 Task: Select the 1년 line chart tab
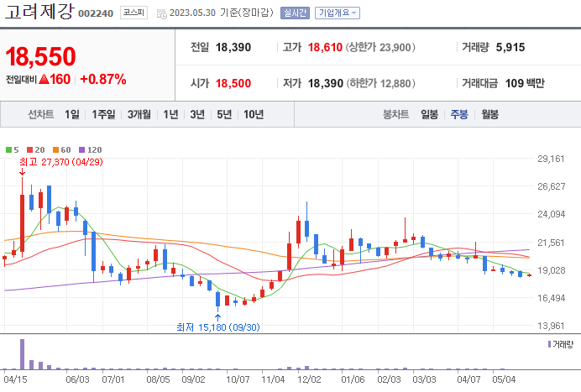pos(170,114)
